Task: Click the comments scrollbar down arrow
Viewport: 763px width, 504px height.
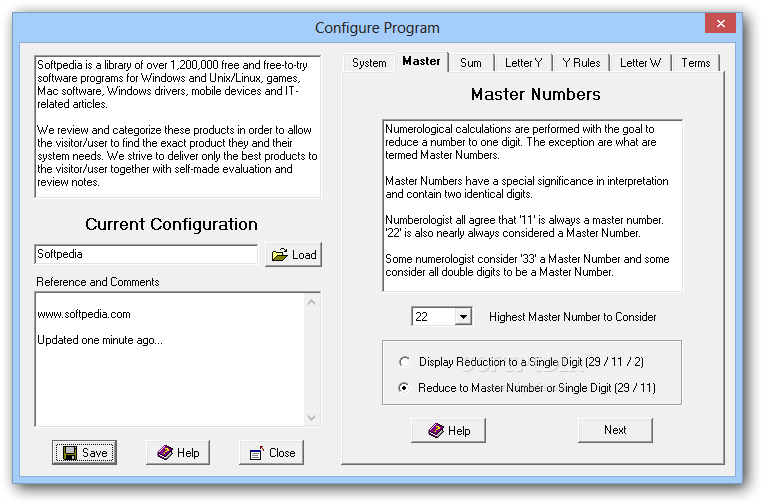Action: [312, 418]
